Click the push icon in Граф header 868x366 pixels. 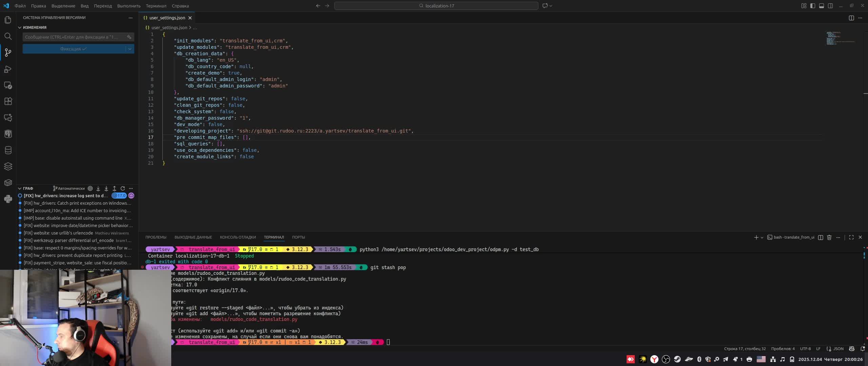pos(114,188)
